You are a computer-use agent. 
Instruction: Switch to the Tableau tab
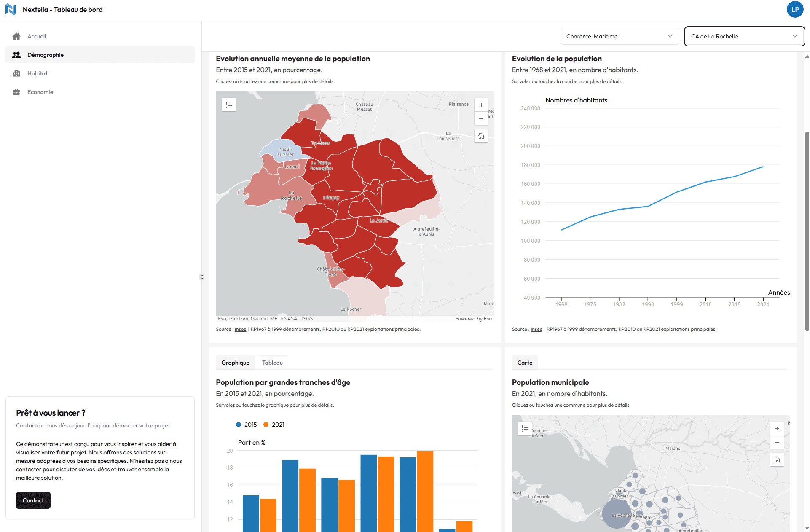pos(272,363)
